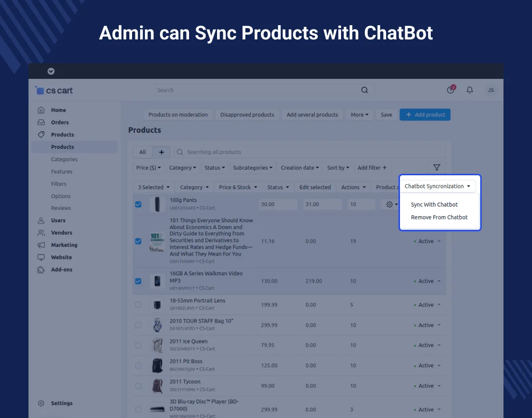Open the quick menu clock icon with badge
The image size is (532, 418).
point(451,90)
